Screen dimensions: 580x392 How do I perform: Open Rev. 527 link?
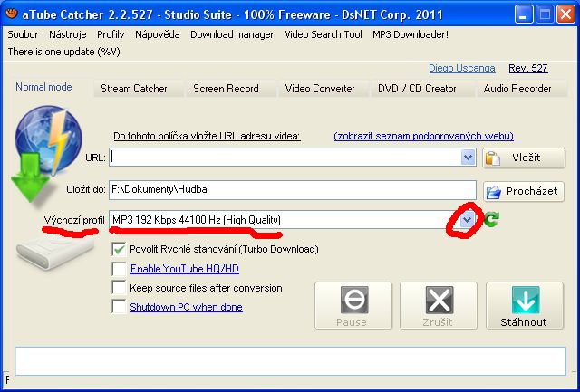pyautogui.click(x=527, y=68)
